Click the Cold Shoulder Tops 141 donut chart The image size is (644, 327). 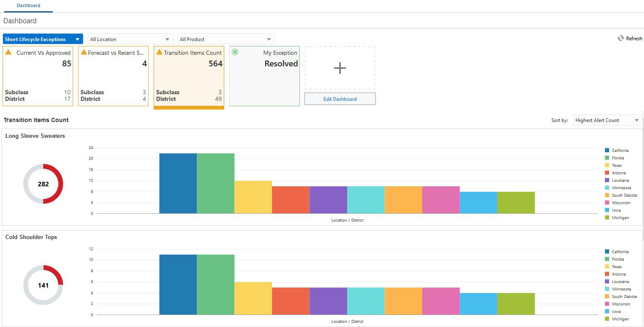pyautogui.click(x=43, y=285)
